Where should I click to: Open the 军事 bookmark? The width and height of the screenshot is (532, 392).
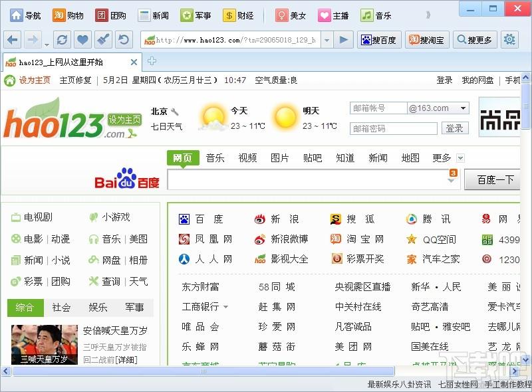(x=196, y=15)
